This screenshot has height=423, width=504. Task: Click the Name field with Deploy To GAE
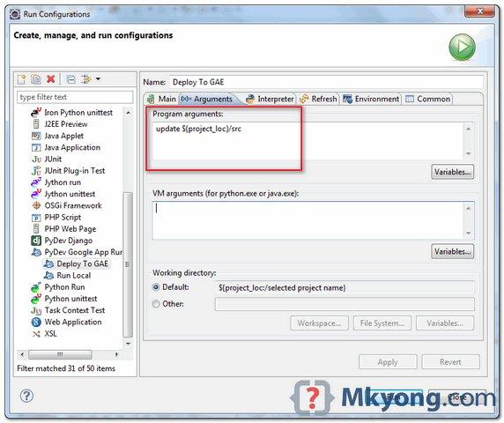pyautogui.click(x=326, y=82)
